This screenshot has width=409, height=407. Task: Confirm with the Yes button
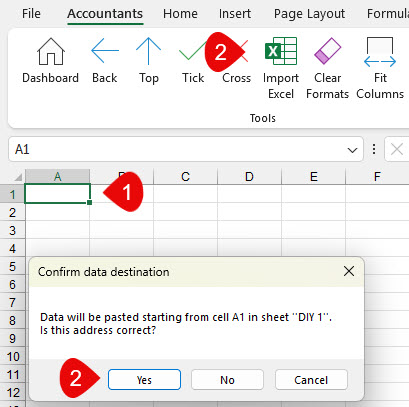click(x=144, y=379)
